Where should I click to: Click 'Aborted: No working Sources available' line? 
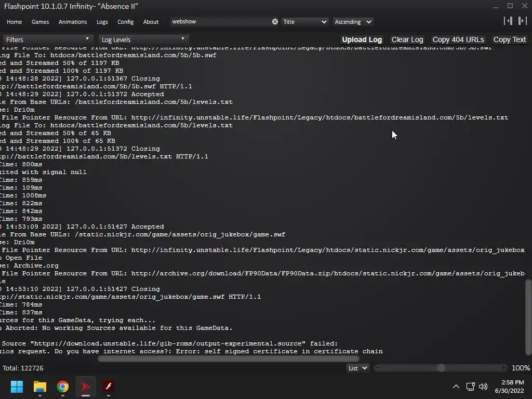pyautogui.click(x=116, y=328)
